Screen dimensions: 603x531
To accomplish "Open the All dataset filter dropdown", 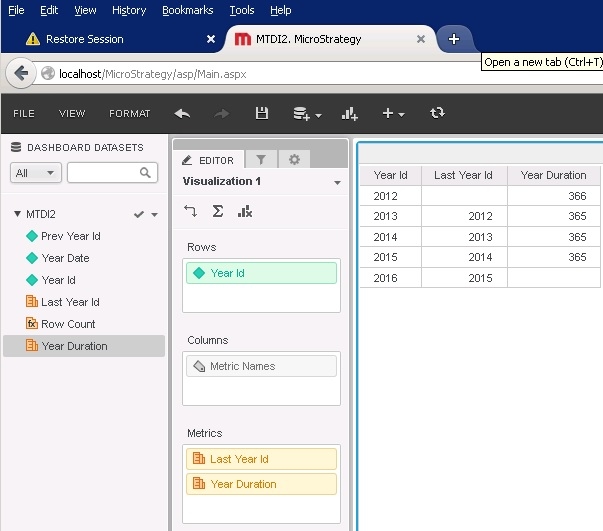I will pyautogui.click(x=36, y=173).
